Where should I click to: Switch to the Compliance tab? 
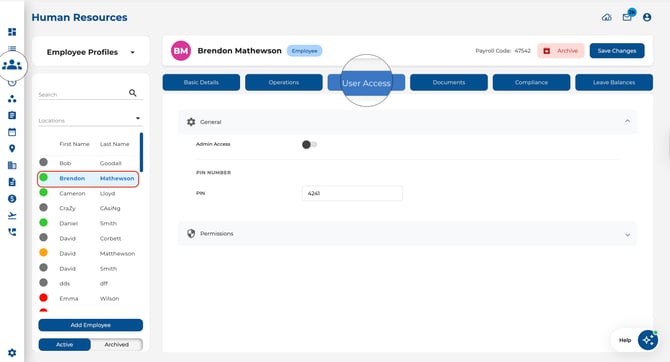(531, 82)
